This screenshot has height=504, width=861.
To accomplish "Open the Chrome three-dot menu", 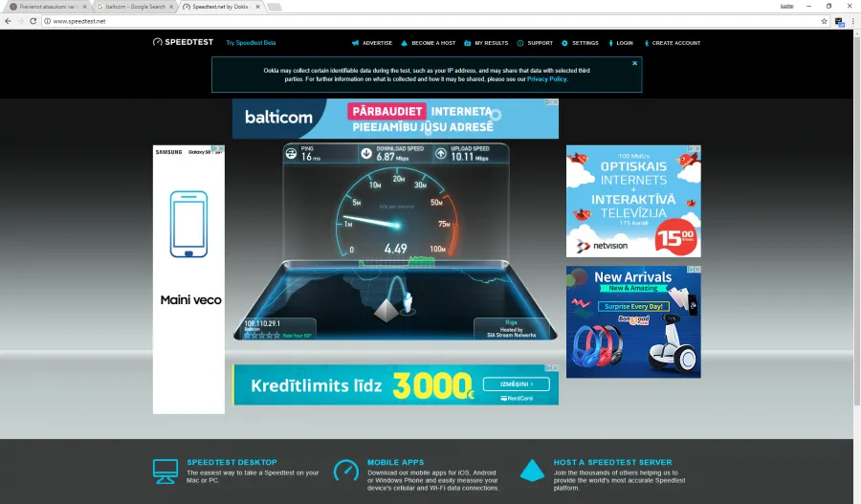I will pyautogui.click(x=852, y=21).
